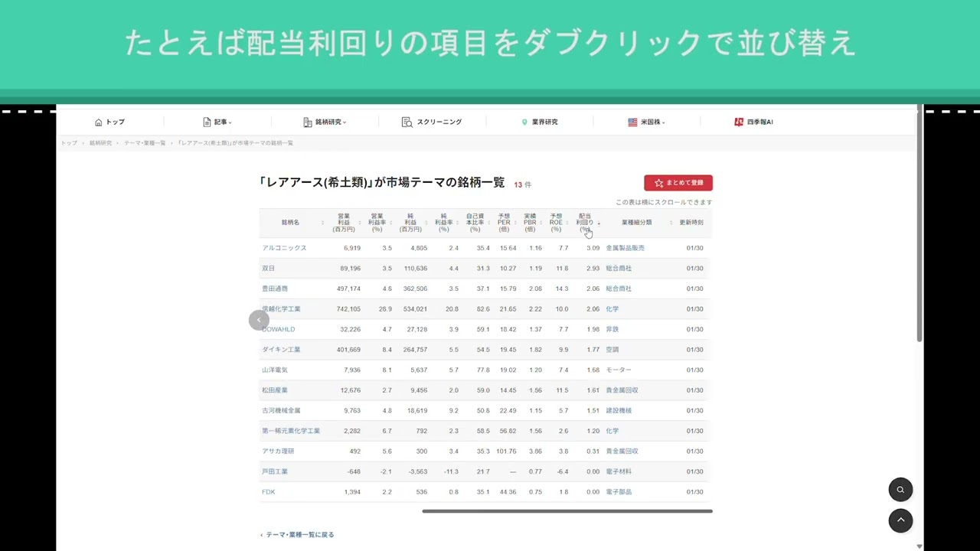Open 双日 stock link
This screenshot has width=980, height=551.
(268, 269)
